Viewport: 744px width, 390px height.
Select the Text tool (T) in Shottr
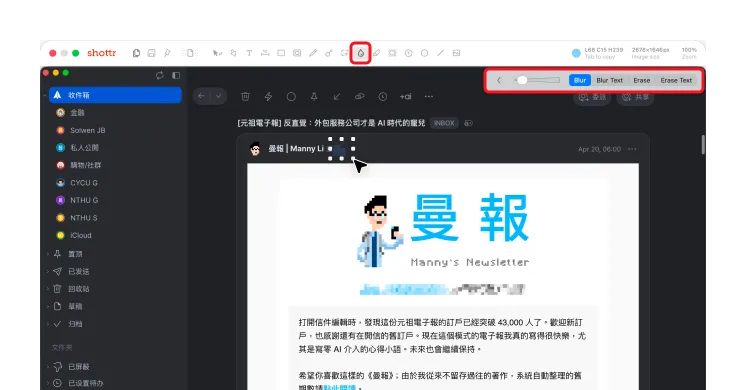pyautogui.click(x=249, y=53)
